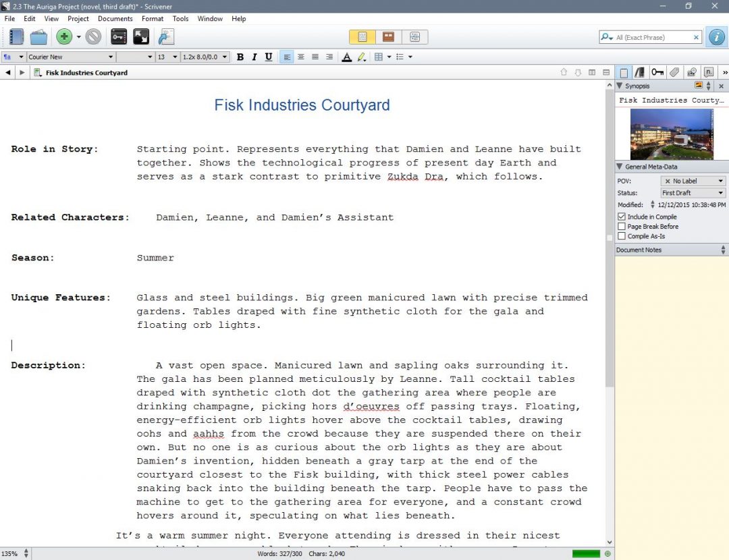Open the Project menu
729x560 pixels.
(x=78, y=19)
